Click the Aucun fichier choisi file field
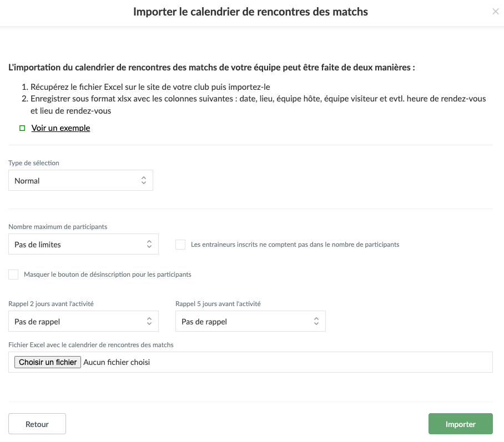 point(117,362)
